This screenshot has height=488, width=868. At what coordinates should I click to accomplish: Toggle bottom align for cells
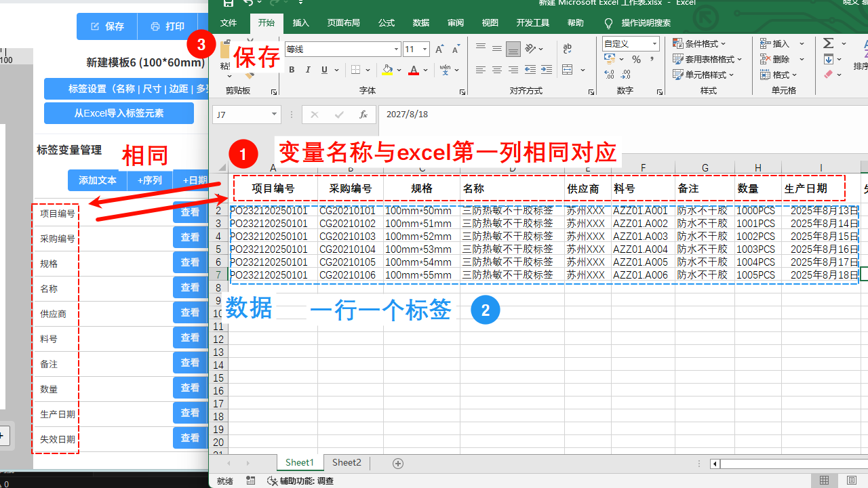click(x=513, y=49)
